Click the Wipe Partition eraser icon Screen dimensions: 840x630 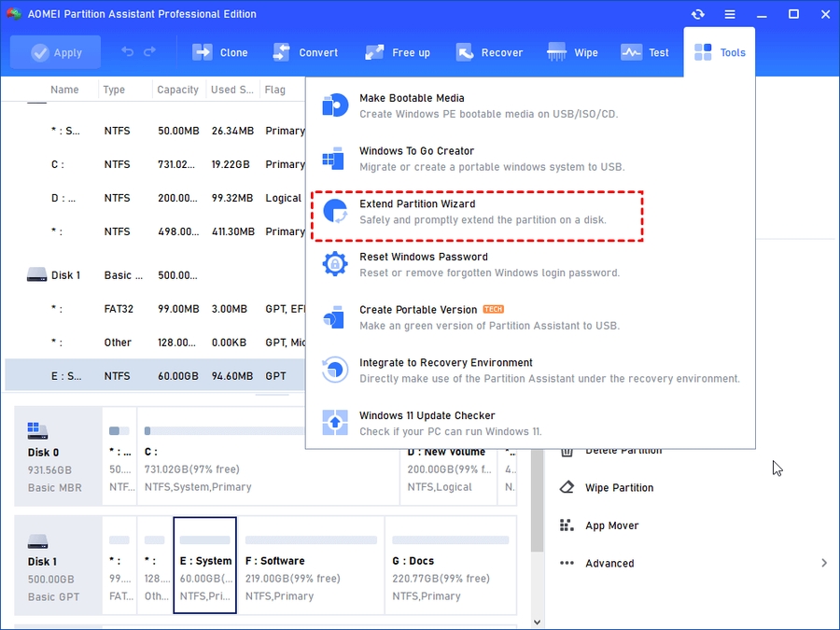click(567, 488)
